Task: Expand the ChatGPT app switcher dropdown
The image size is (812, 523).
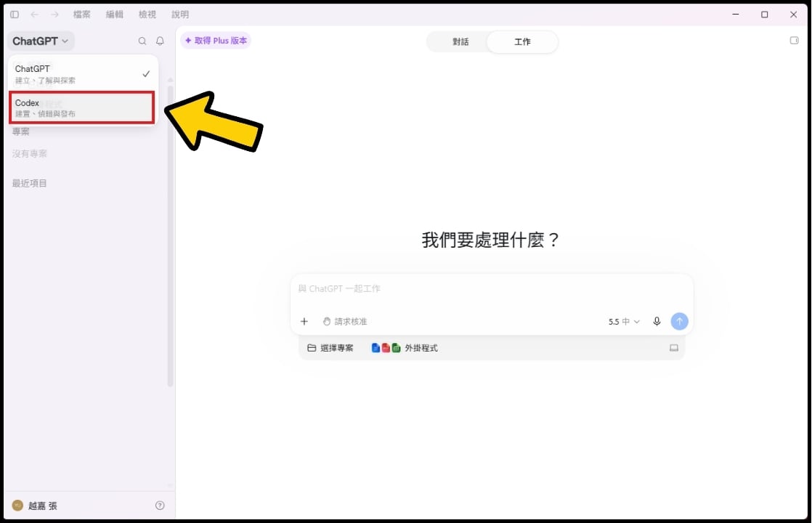Action: pos(41,41)
